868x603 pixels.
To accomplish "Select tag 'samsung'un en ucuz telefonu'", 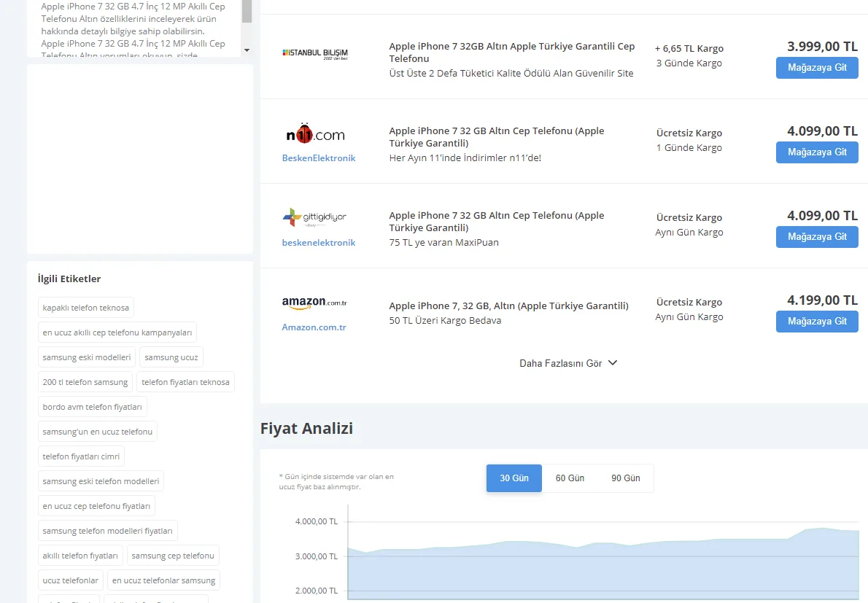I will click(98, 432).
